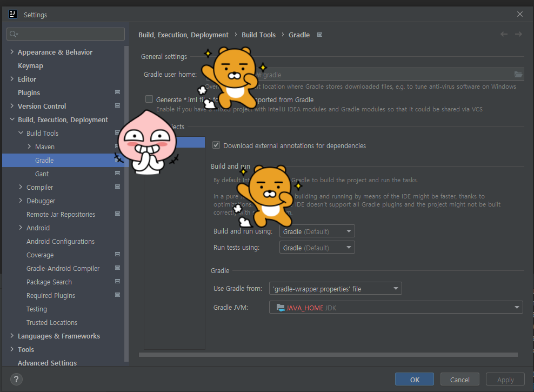
Task: Click the Gradle user home field
Action: coord(364,74)
